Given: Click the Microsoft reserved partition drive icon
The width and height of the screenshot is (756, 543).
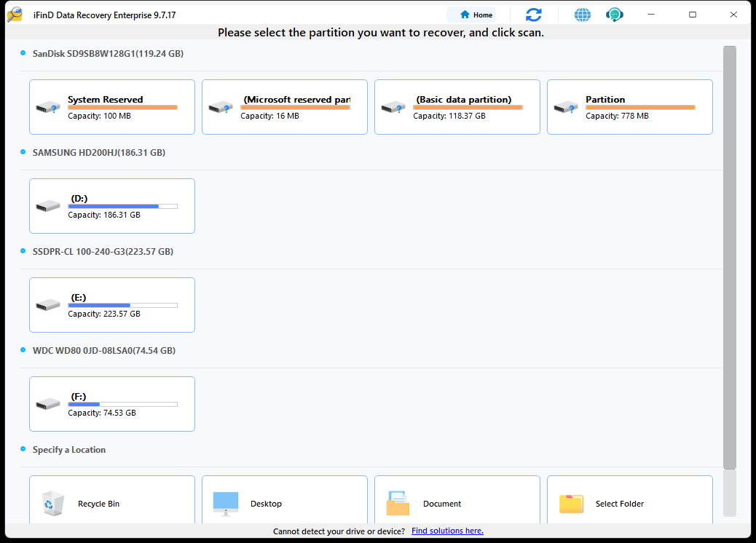Looking at the screenshot, I should [221, 107].
